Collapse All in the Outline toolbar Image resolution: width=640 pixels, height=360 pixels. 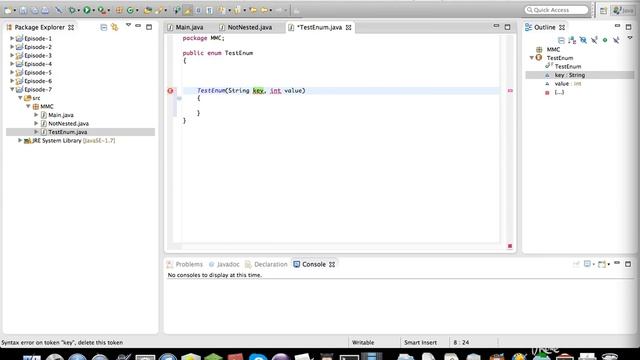561,40
